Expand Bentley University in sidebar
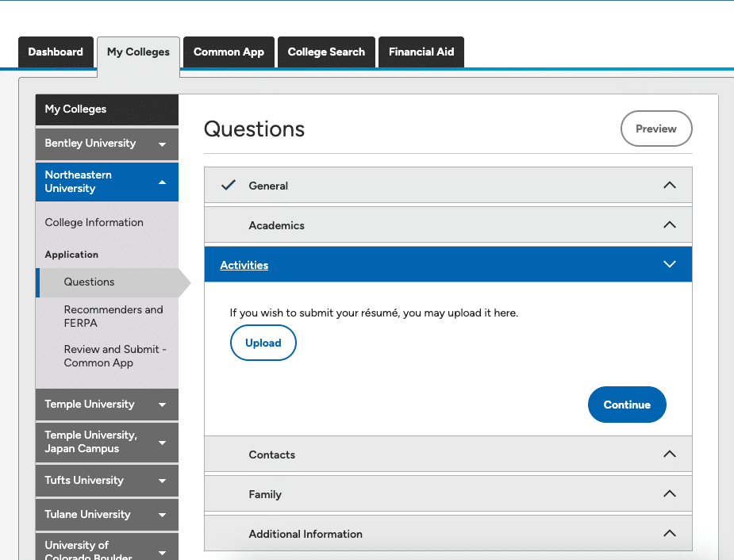 click(x=107, y=144)
